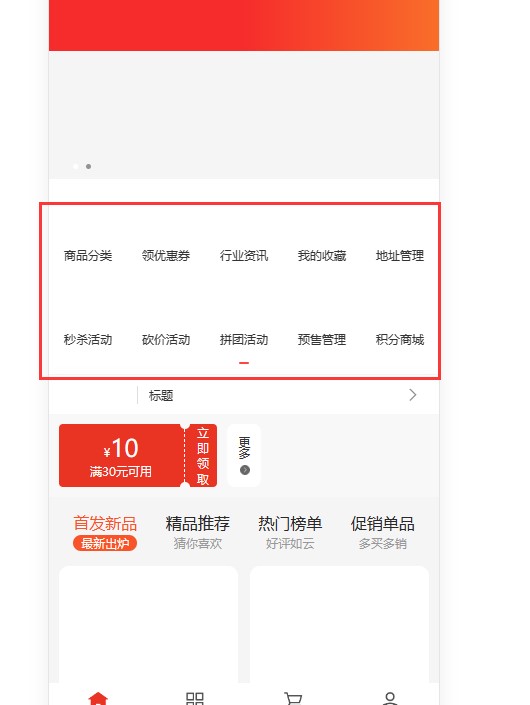Tap the category grid icon in bottom navigation
This screenshot has height=705, width=530.
195,698
